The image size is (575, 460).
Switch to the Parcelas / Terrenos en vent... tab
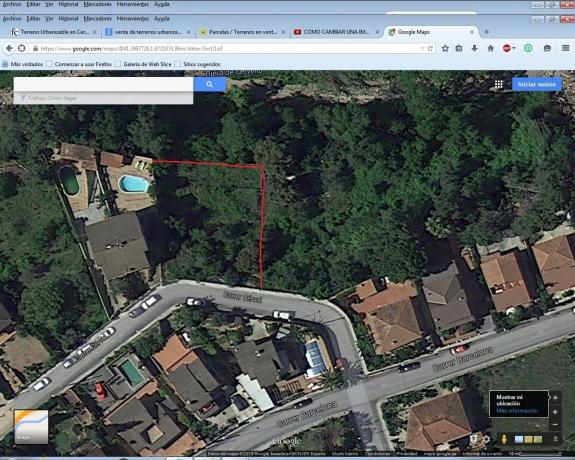click(242, 32)
